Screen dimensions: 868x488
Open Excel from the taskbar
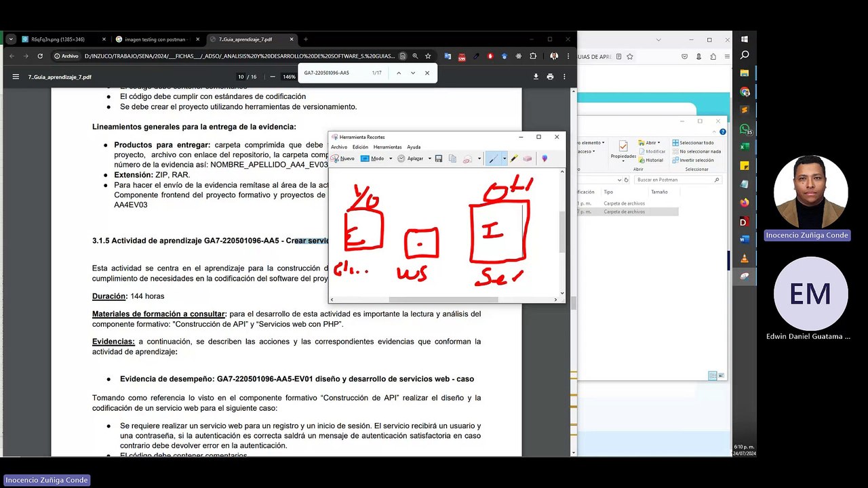(x=745, y=146)
